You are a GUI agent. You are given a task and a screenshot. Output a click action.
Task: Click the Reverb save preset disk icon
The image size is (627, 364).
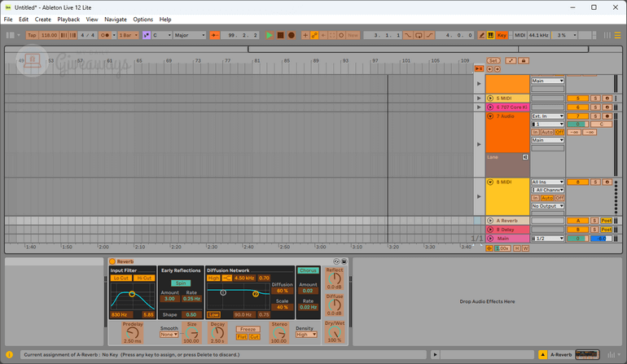pyautogui.click(x=344, y=261)
